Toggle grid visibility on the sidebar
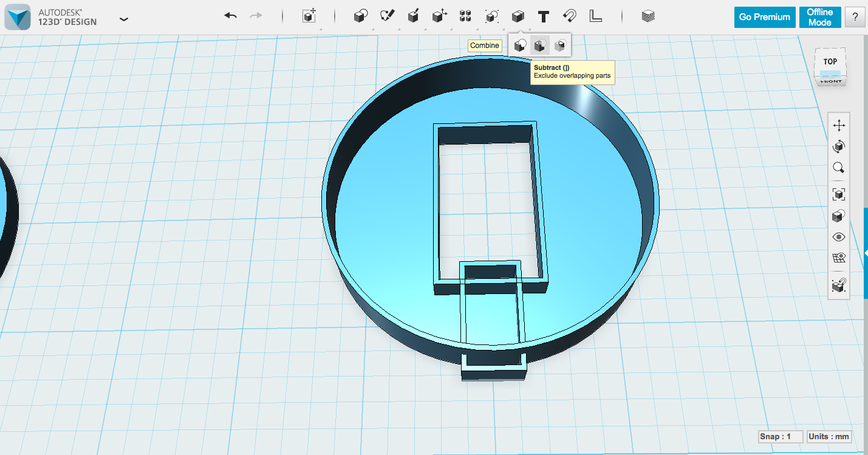The height and width of the screenshot is (455, 868). tap(839, 257)
